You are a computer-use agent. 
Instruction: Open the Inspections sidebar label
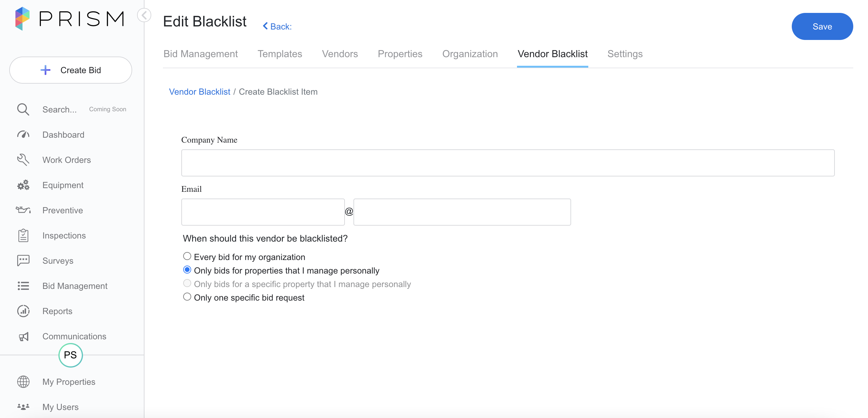[64, 235]
